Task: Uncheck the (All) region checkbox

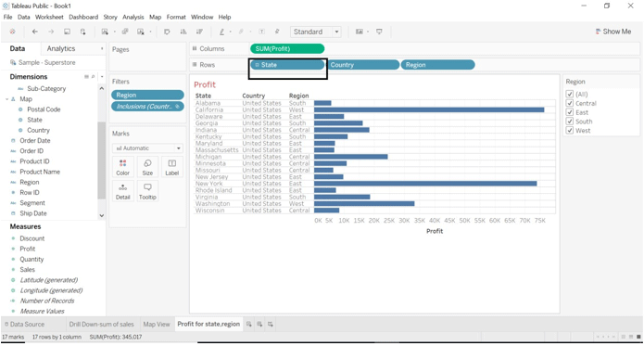Action: pos(570,94)
